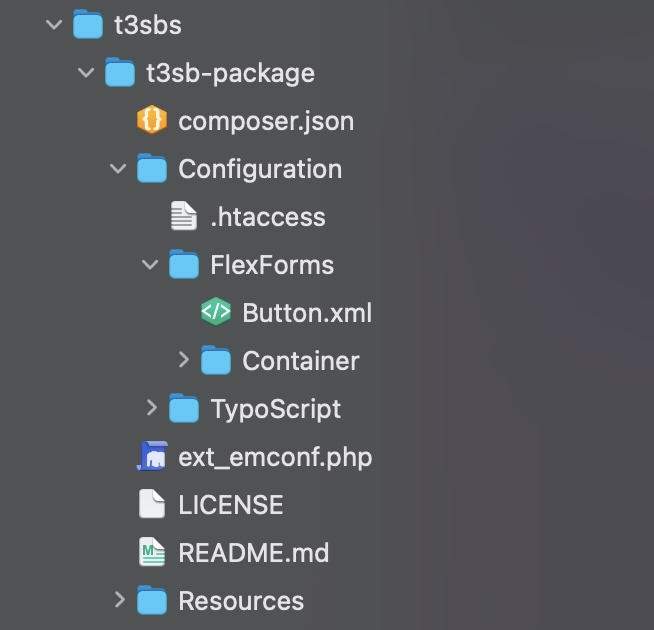Open the Button.xml file label
Screen dimensions: 654x630
click(x=307, y=313)
